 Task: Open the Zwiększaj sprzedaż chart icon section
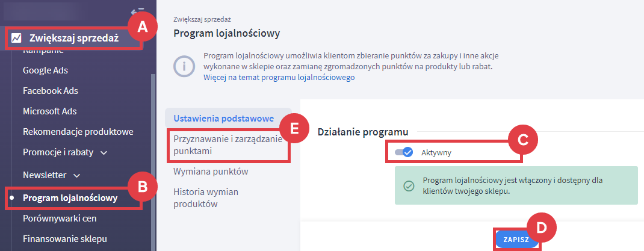[x=16, y=38]
